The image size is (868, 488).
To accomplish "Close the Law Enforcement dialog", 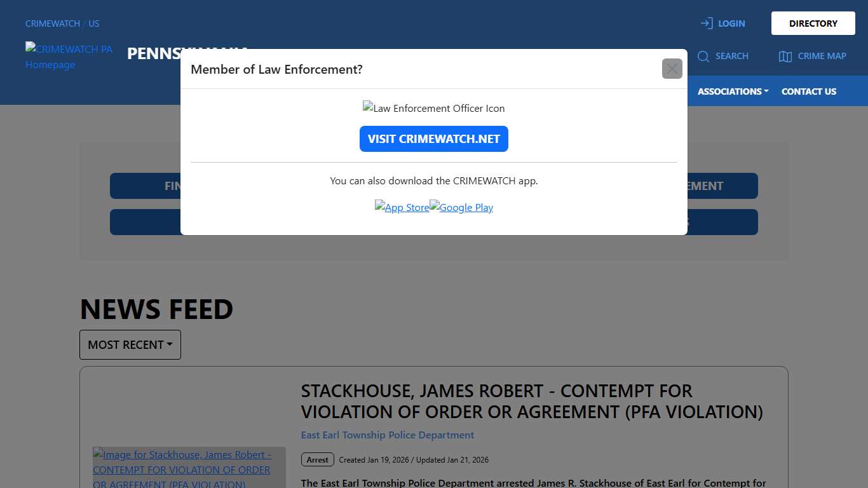I will [672, 69].
